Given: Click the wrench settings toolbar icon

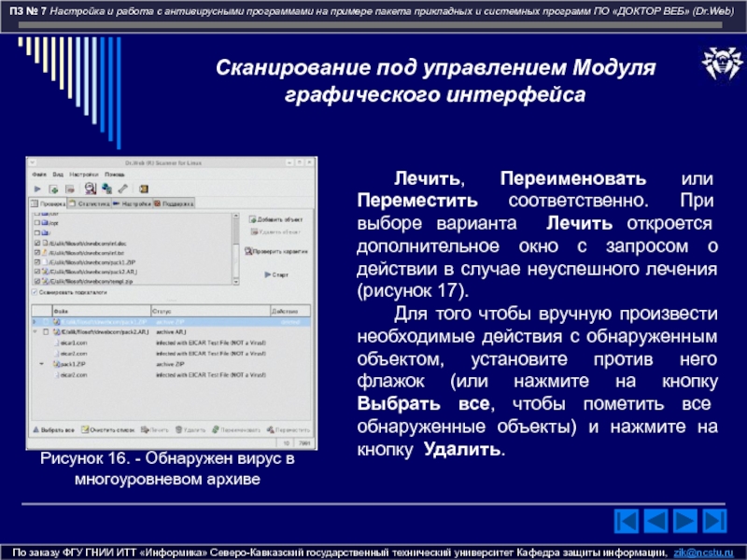Looking at the screenshot, I should tap(123, 189).
